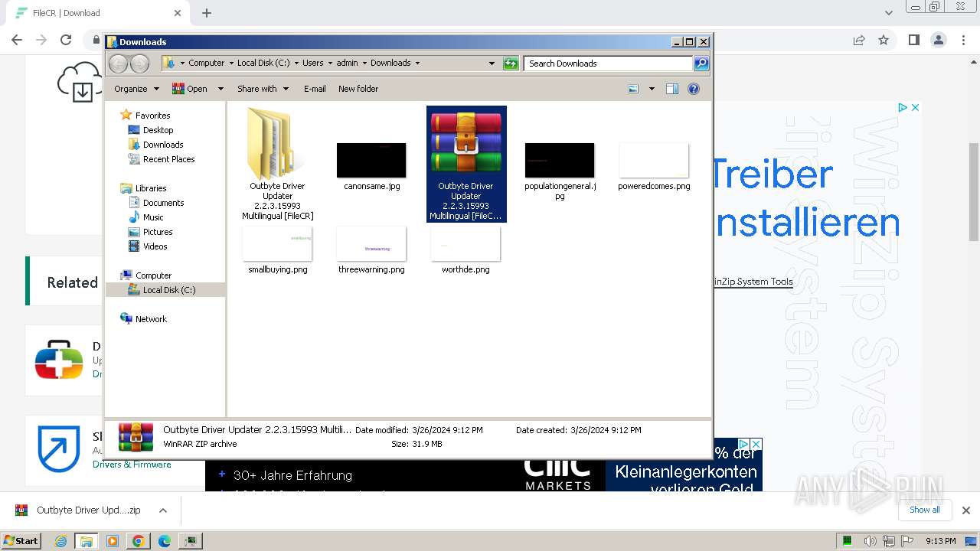Image resolution: width=980 pixels, height=551 pixels.
Task: Click New folder button
Action: pyautogui.click(x=358, y=89)
